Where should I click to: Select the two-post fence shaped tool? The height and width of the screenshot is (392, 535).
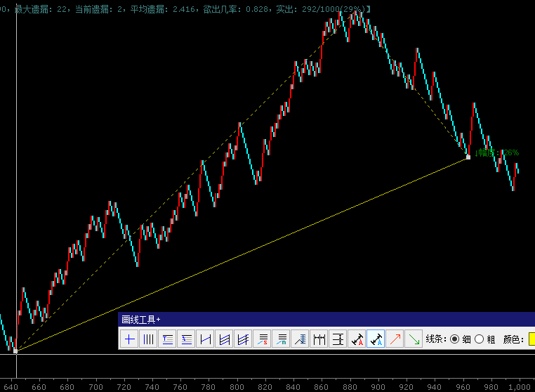pyautogui.click(x=319, y=339)
